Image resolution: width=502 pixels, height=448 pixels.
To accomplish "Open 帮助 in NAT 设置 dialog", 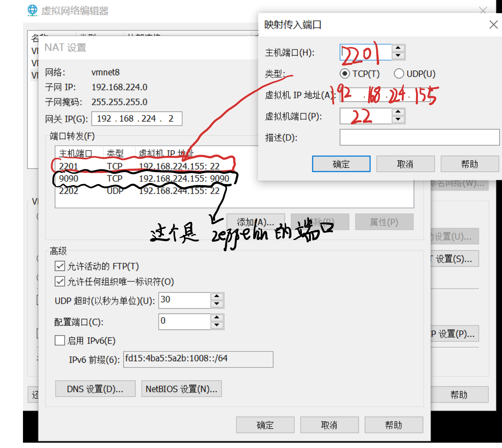I will 394,425.
